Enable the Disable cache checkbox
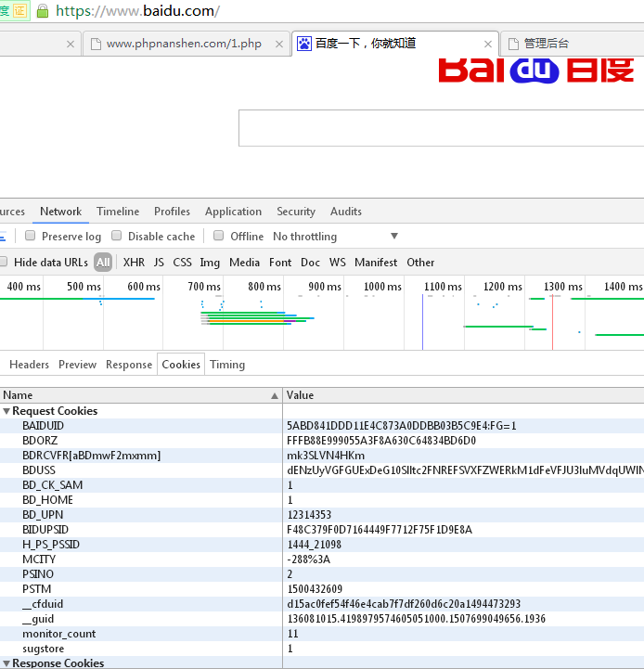 (117, 236)
